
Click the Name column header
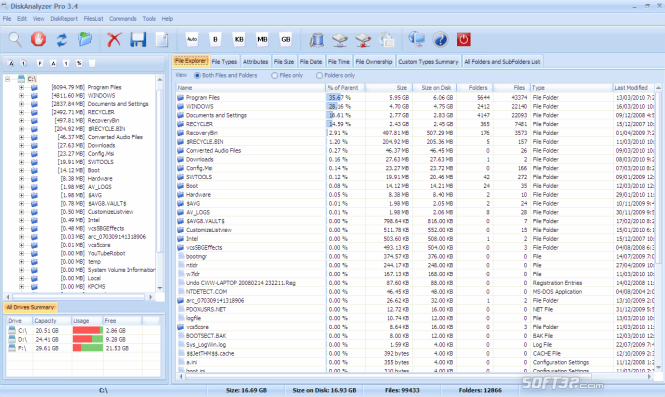[251, 88]
